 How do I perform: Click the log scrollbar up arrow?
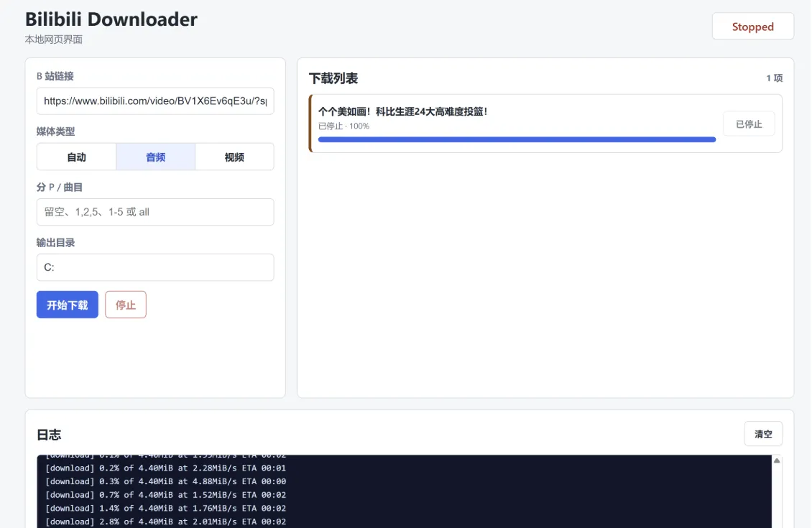pyautogui.click(x=776, y=460)
